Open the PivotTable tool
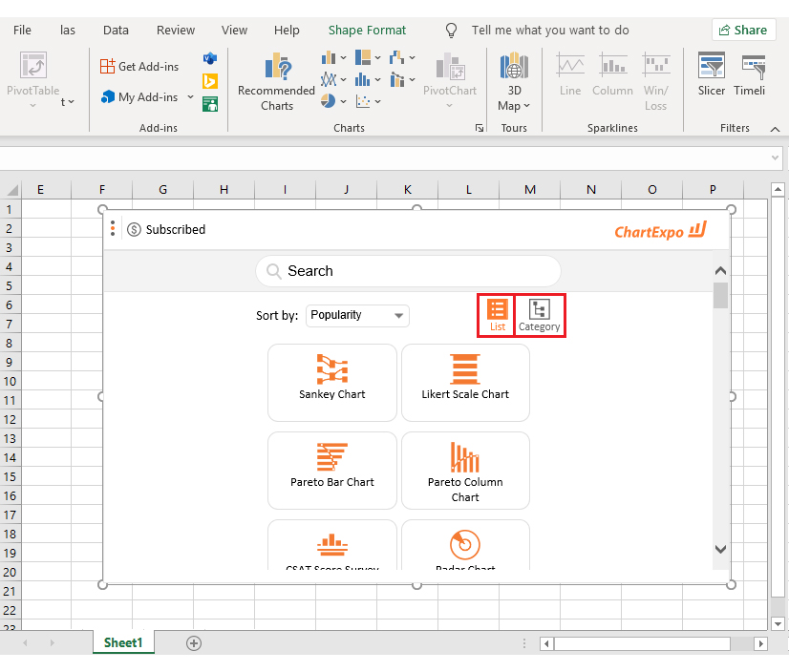Screen dimensions: 789x672 33,80
